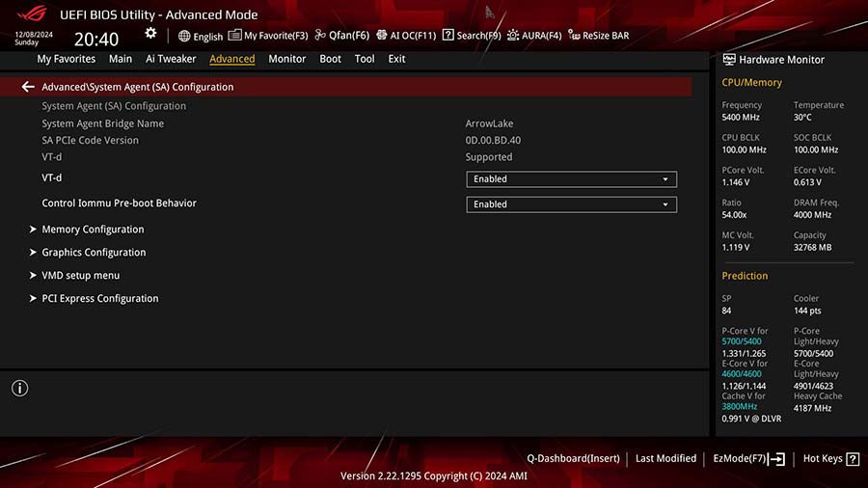Click the 4600/4600 E-Core link text
Image resolution: width=868 pixels, height=488 pixels.
tap(742, 374)
